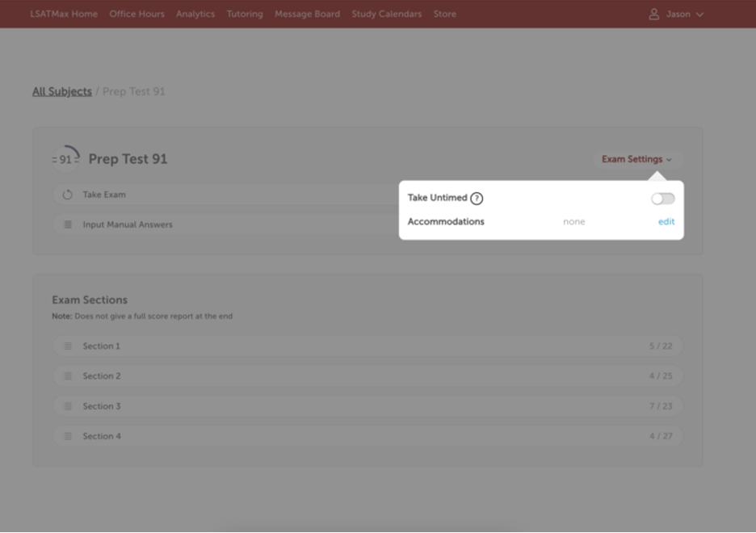756x533 pixels.
Task: Open the Message Board
Action: pyautogui.click(x=307, y=14)
